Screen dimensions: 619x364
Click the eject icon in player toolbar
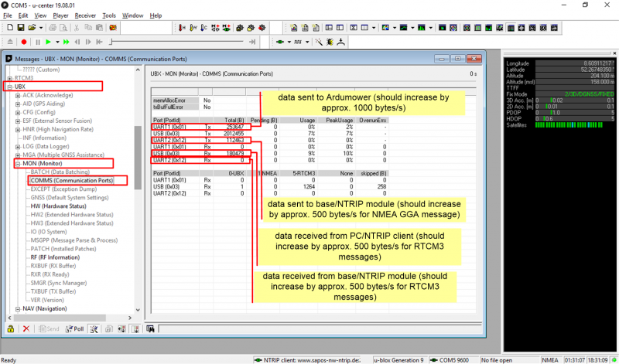click(x=11, y=42)
